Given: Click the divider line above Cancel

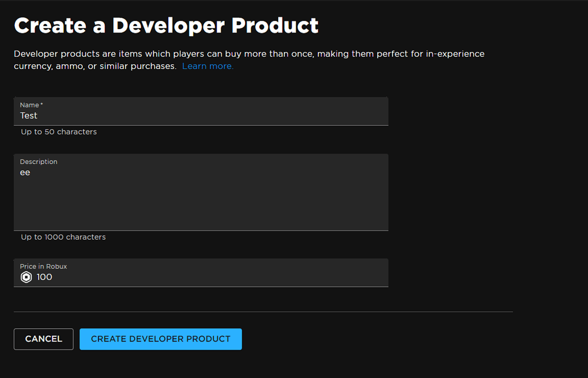Looking at the screenshot, I should click(x=263, y=312).
